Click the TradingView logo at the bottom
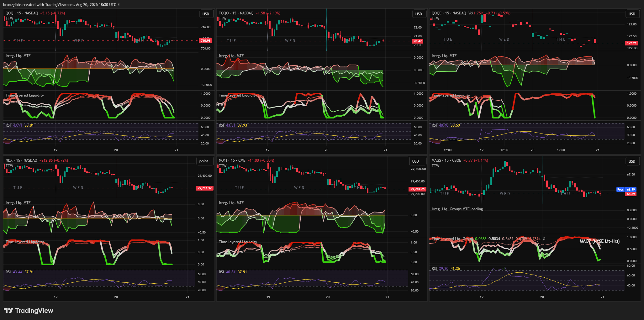The image size is (644, 320). click(x=29, y=311)
